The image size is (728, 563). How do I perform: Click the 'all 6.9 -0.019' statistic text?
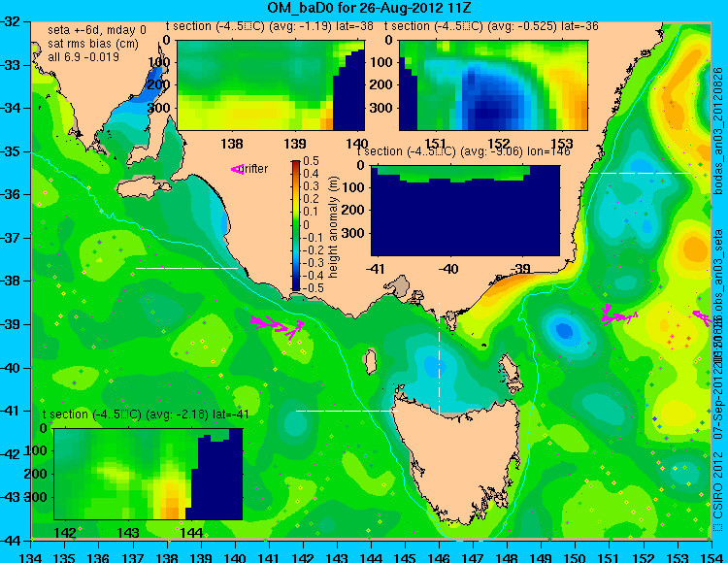[x=83, y=56]
